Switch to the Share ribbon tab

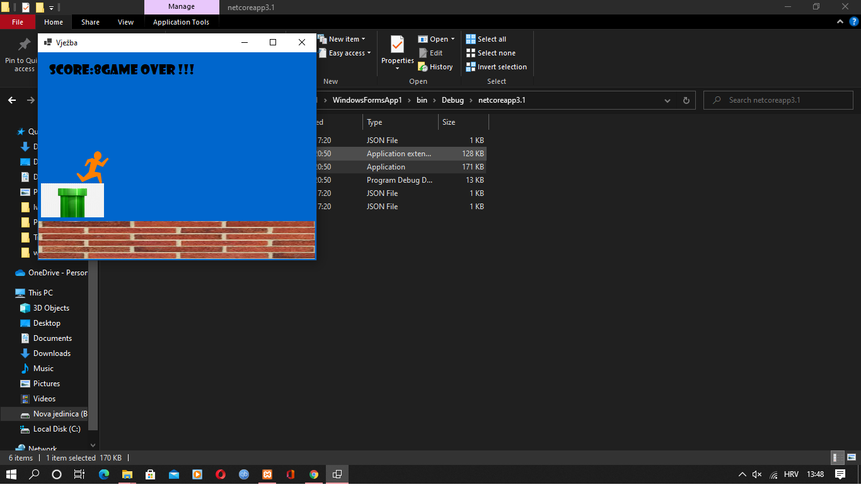point(90,22)
